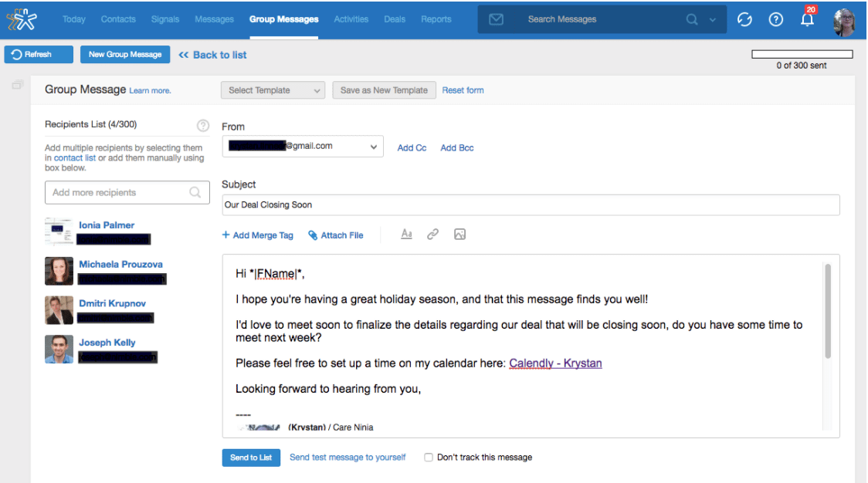Image resolution: width=868 pixels, height=483 pixels.
Task: Open the Select Template dropdown
Action: pos(273,90)
